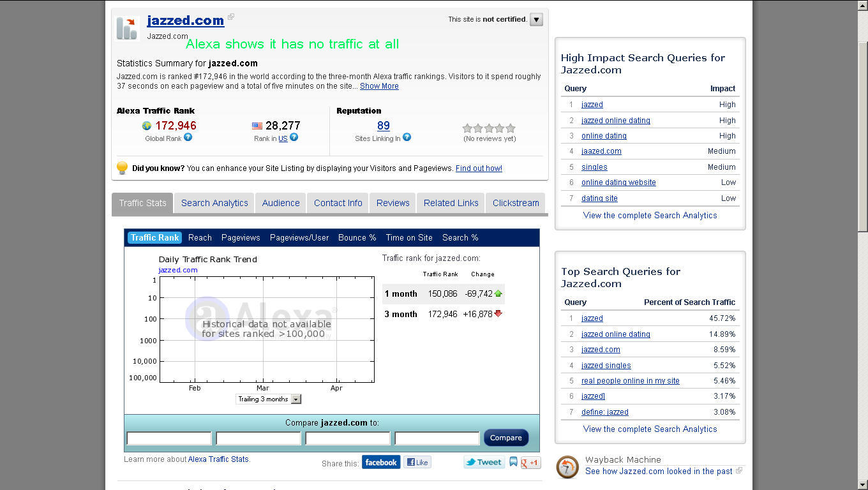The height and width of the screenshot is (490, 868).
Task: Select the Traffic Rank chart tab
Action: coord(154,237)
